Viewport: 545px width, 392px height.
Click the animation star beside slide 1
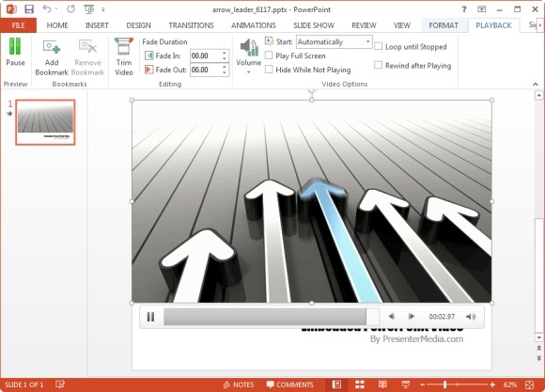9,114
